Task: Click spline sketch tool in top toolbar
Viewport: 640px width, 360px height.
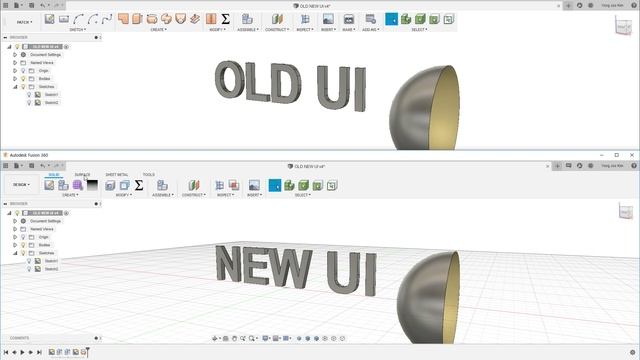Action: click(x=107, y=19)
